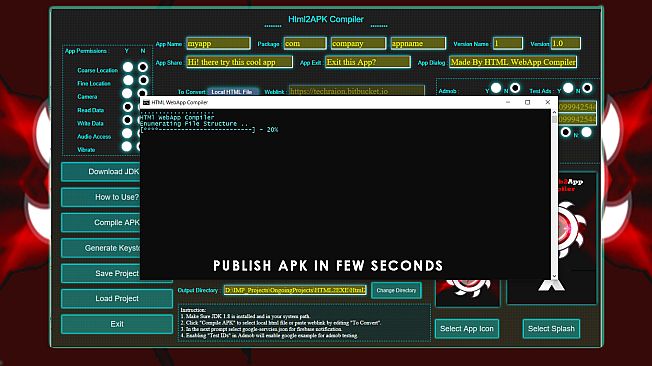
Task: Click the console window's title bar app icon
Action: point(146,102)
